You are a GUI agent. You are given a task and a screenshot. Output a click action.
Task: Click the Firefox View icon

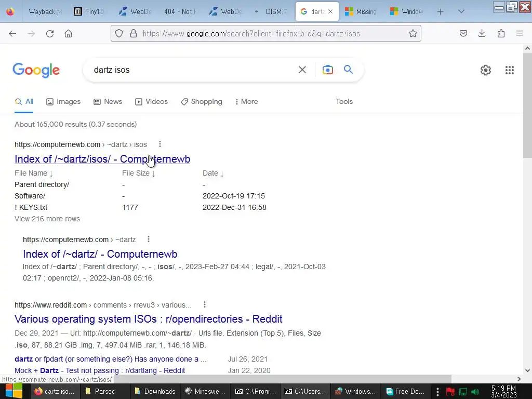pos(10,11)
